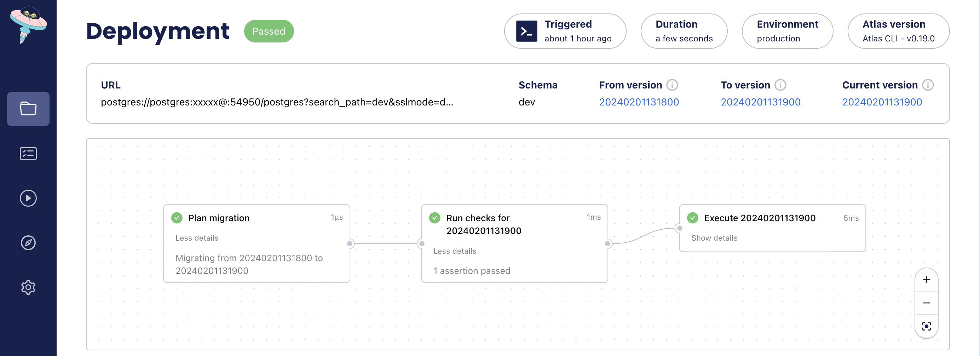This screenshot has width=980, height=356.
Task: Open the From version info tooltip
Action: click(673, 85)
